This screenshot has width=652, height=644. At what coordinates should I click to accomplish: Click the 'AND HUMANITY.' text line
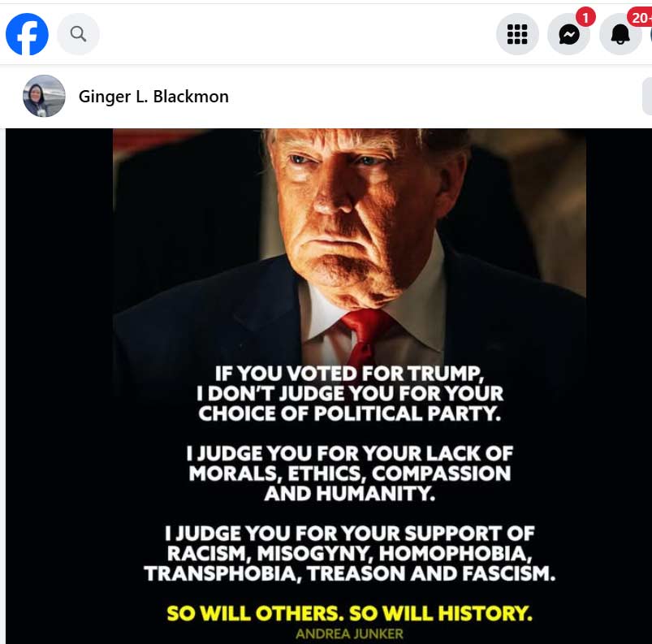pyautogui.click(x=350, y=494)
